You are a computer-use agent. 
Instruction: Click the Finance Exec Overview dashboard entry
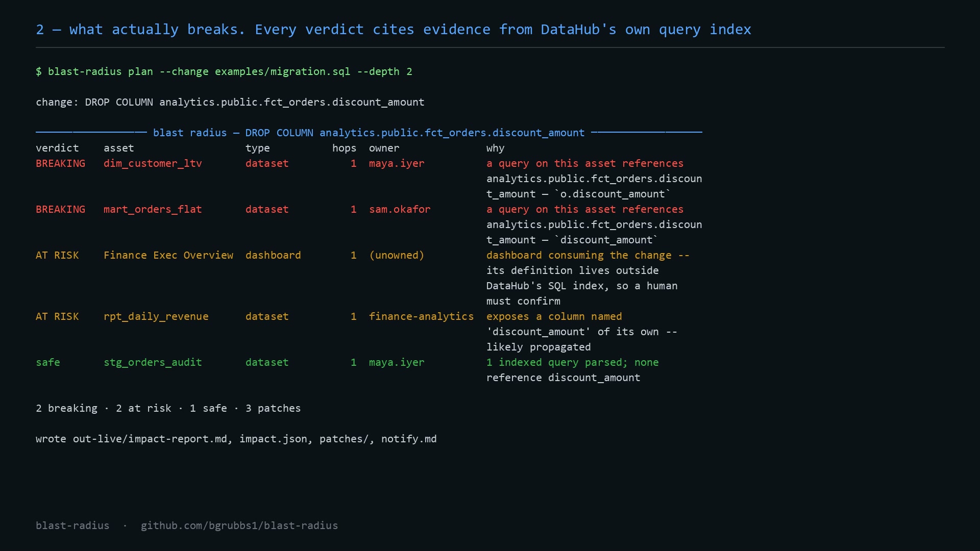point(168,255)
